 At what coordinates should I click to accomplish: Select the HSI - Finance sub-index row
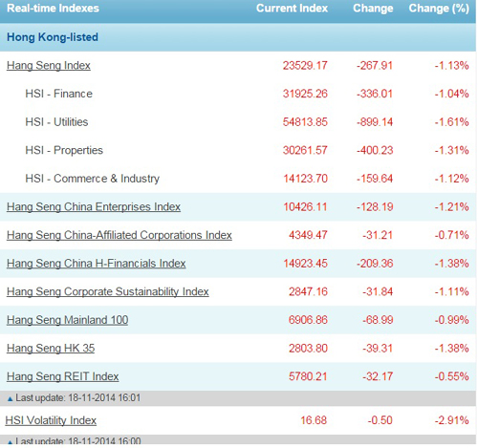tap(238, 94)
